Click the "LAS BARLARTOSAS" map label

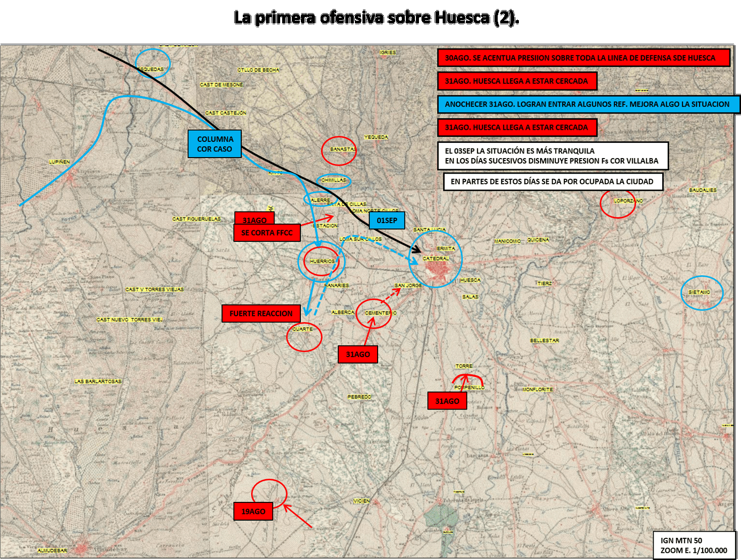98,382
